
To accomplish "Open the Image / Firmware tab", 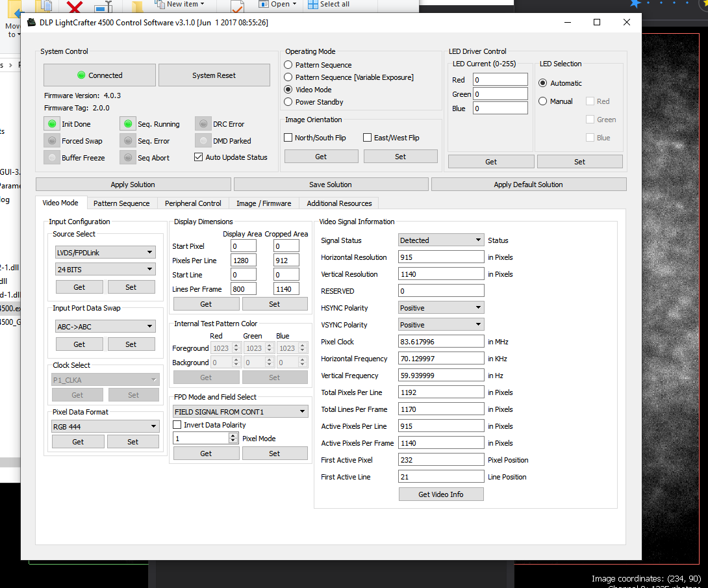I will click(264, 203).
